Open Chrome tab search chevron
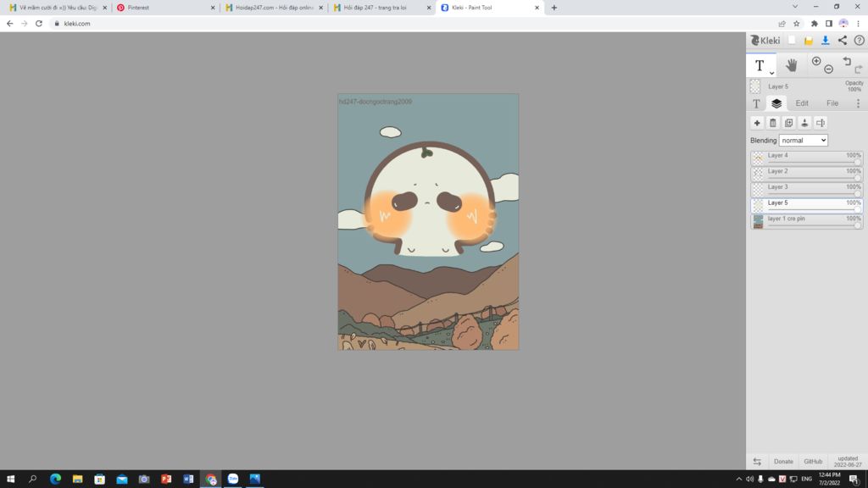 [x=795, y=7]
